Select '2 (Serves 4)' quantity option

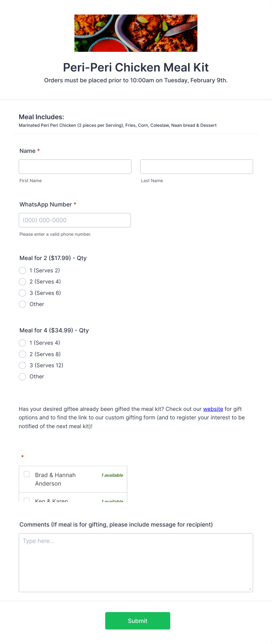(22, 282)
